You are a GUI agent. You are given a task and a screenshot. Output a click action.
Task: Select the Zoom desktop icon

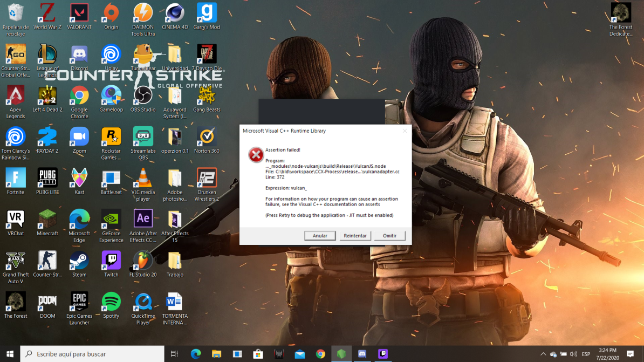pos(79,140)
